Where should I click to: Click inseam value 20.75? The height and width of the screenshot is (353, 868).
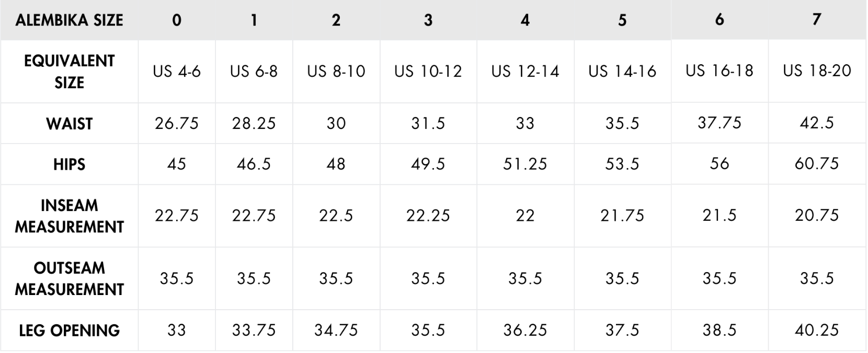pyautogui.click(x=817, y=216)
